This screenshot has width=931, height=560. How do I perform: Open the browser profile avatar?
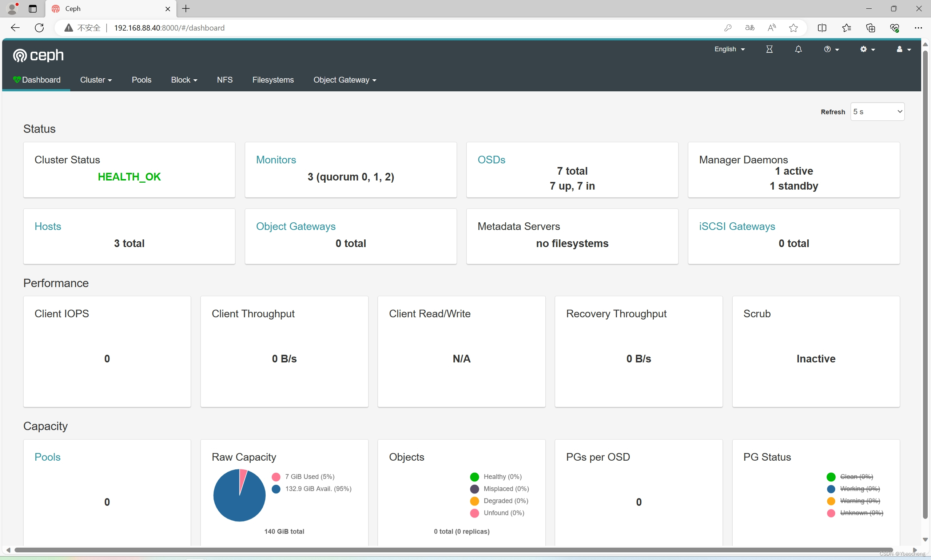[x=12, y=8]
